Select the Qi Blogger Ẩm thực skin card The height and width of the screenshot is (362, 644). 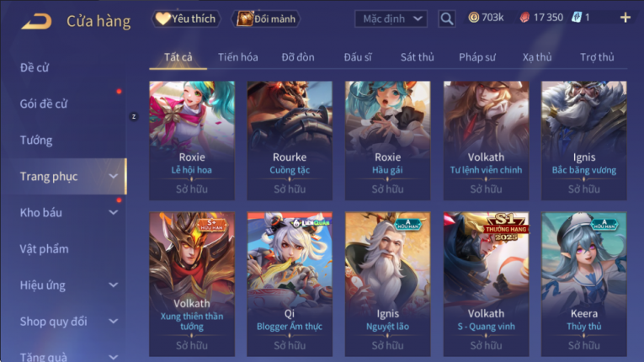click(x=290, y=284)
